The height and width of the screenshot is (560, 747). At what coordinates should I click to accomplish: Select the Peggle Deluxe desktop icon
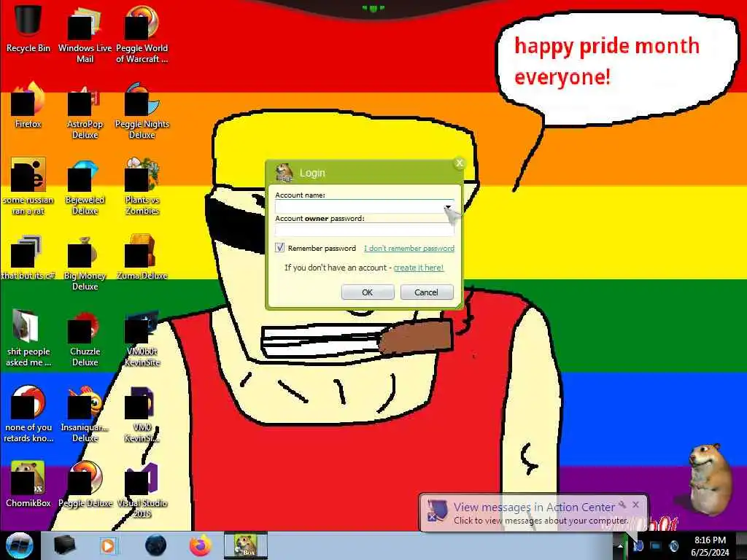tap(85, 484)
